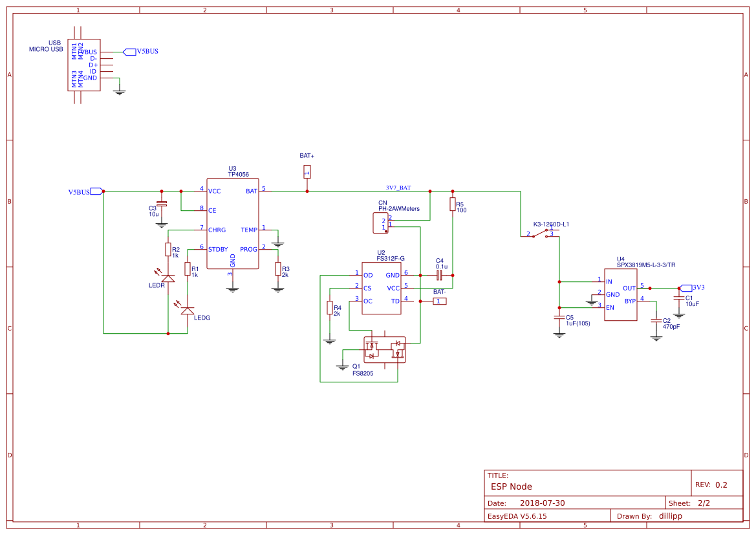Image resolution: width=756 pixels, height=535 pixels.
Task: Select the U3 TP4056 chip body
Action: click(233, 224)
